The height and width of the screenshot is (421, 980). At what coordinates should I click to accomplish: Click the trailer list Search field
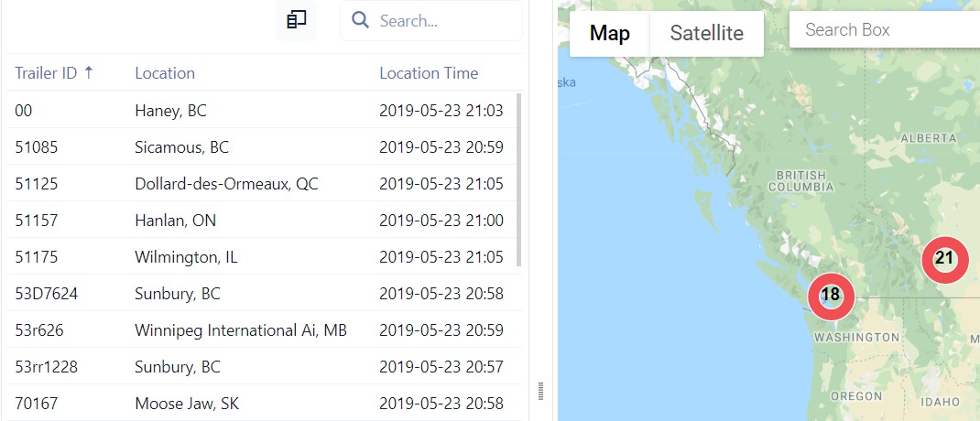click(431, 21)
